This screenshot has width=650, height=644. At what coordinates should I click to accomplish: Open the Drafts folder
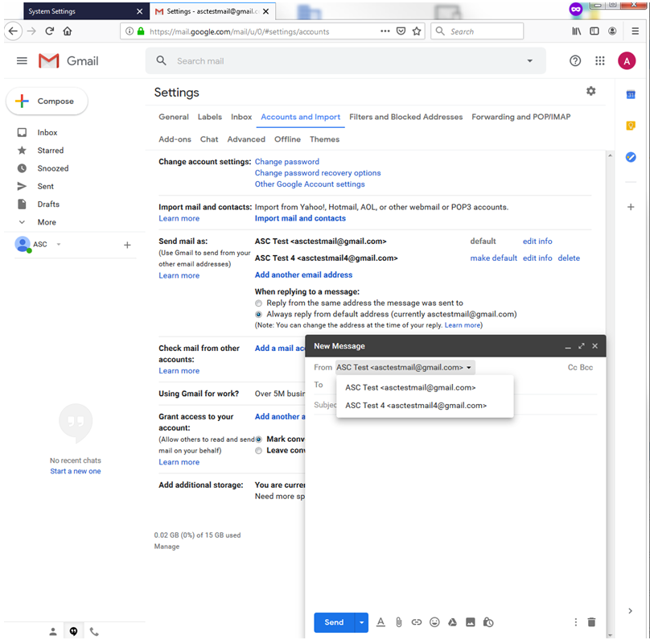click(x=48, y=204)
